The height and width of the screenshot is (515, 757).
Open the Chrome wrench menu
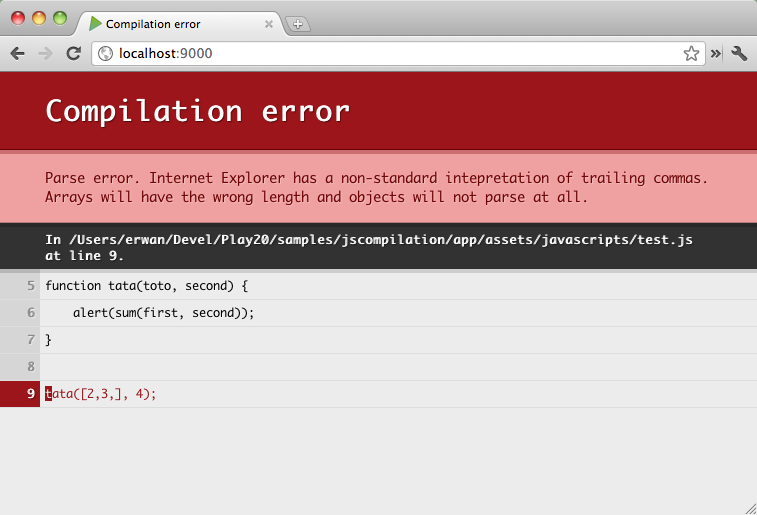click(x=739, y=54)
